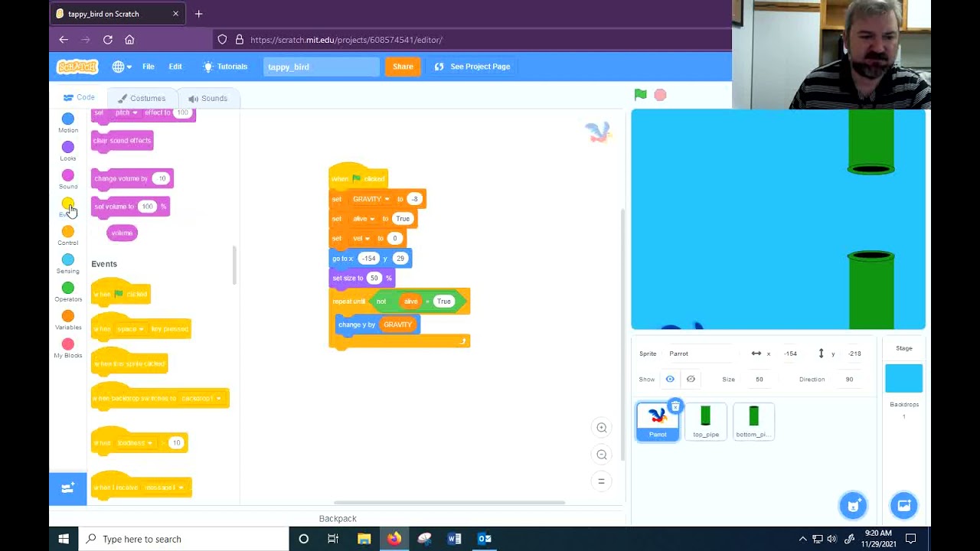Switch to the Sounds tab

pos(207,98)
